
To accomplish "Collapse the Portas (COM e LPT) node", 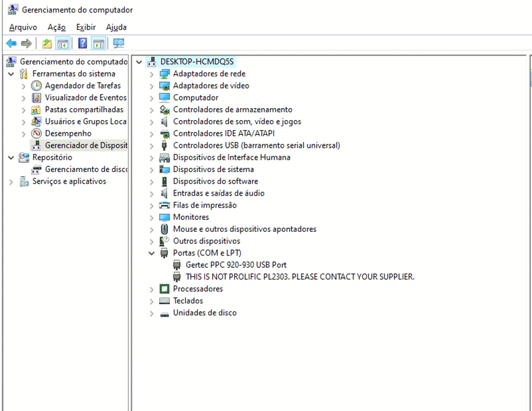I will pyautogui.click(x=152, y=253).
